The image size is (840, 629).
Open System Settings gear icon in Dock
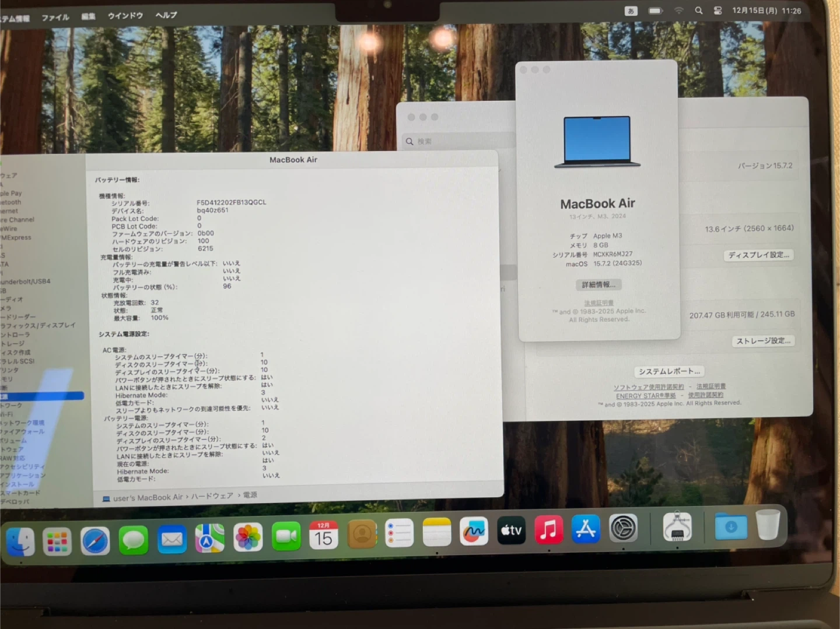(623, 529)
